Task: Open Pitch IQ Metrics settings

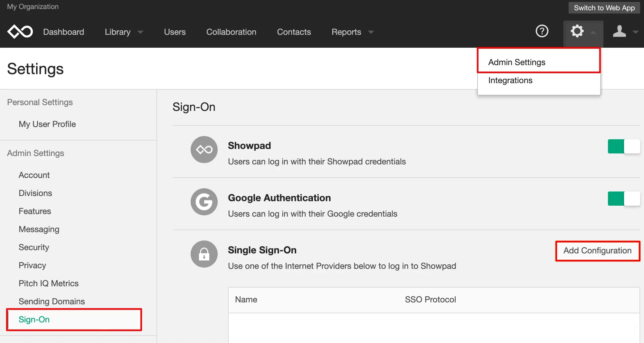Action: (49, 283)
